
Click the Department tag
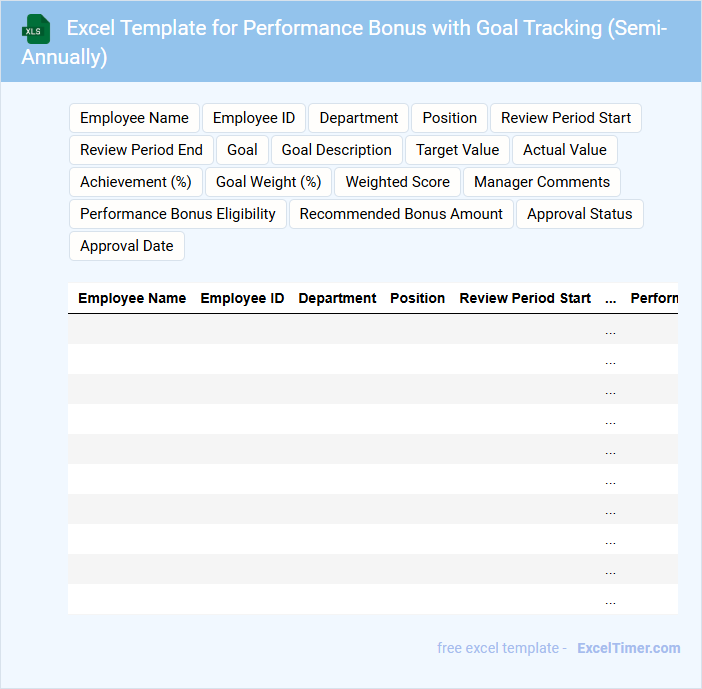(359, 118)
